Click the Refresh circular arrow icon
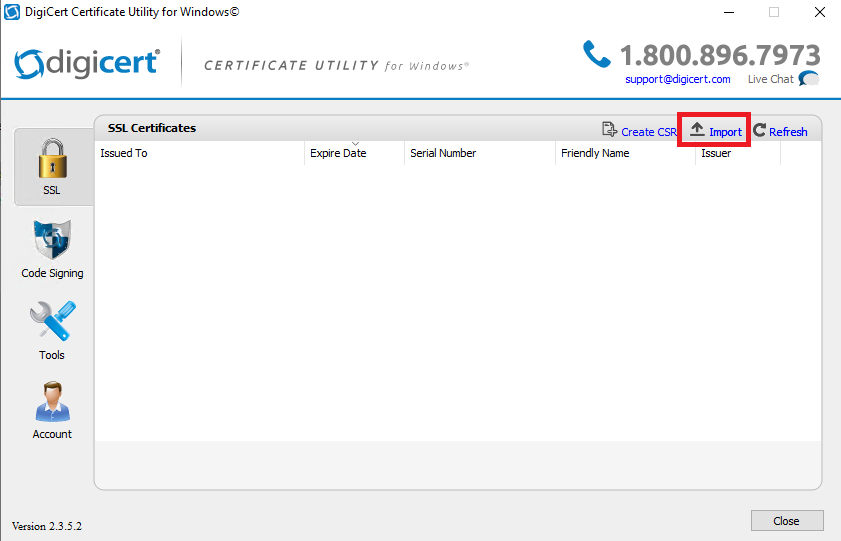This screenshot has width=841, height=541. (x=759, y=130)
